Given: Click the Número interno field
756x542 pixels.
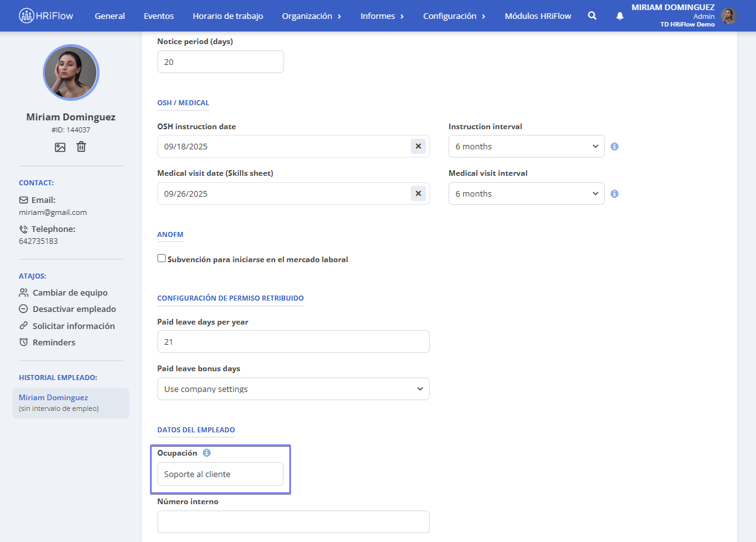Looking at the screenshot, I should click(294, 522).
